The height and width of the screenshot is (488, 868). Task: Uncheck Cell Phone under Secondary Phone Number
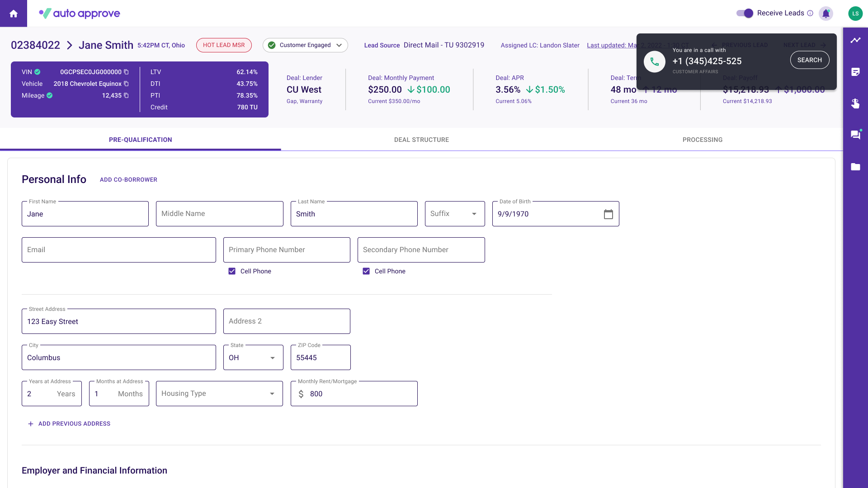(366, 271)
